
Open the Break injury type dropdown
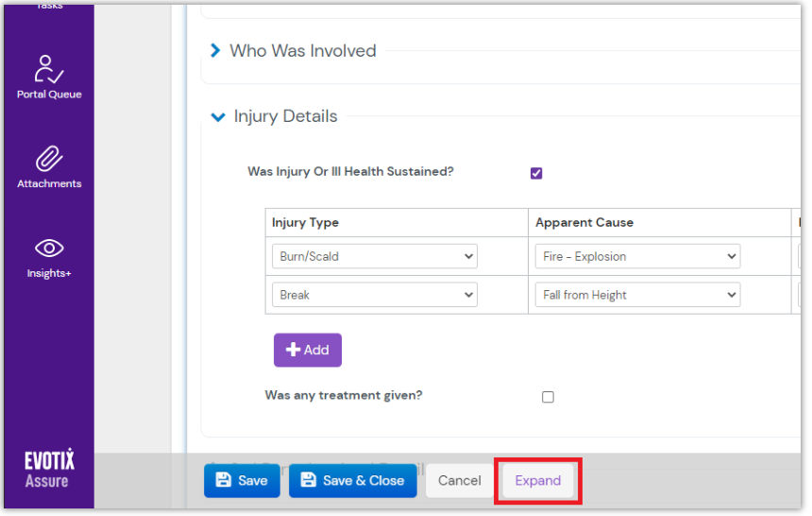374,295
